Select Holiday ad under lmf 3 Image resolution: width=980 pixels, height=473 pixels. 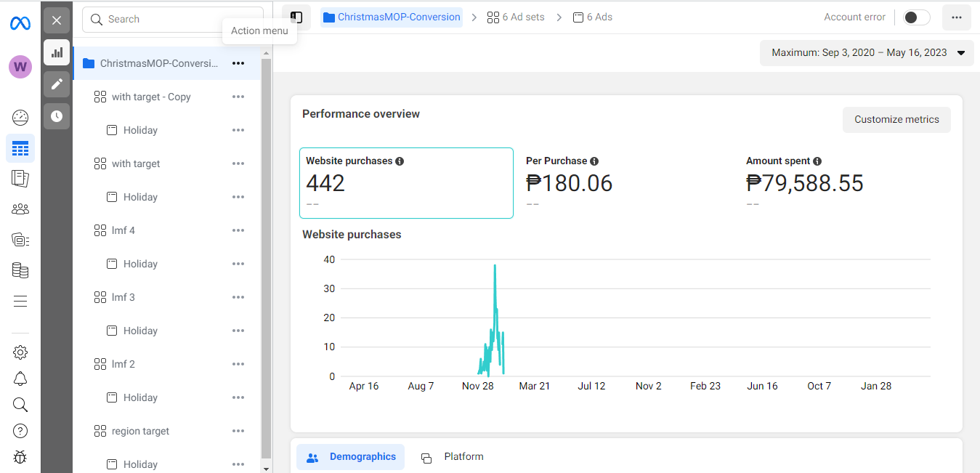coord(140,331)
